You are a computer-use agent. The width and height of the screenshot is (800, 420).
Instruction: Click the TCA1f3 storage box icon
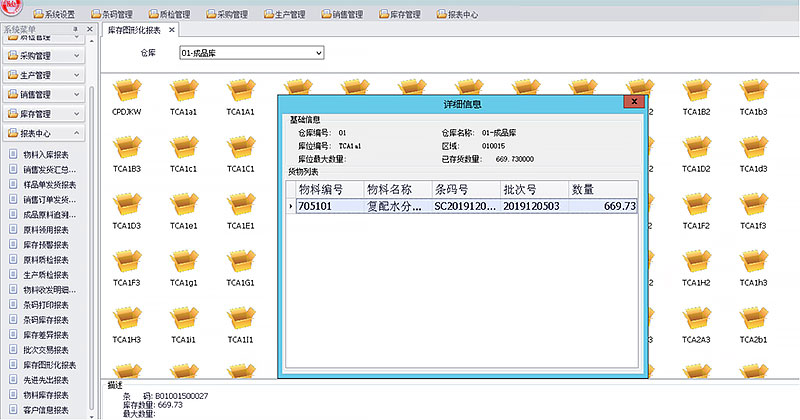click(x=753, y=206)
